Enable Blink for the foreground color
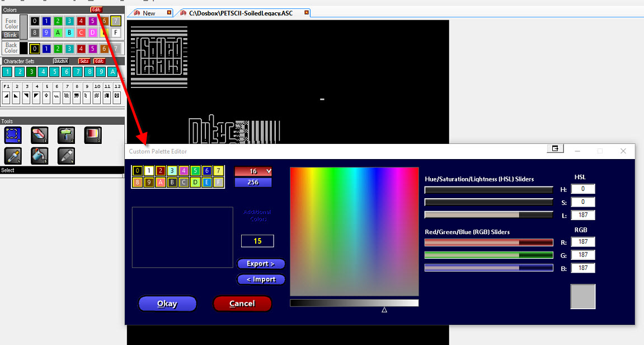The height and width of the screenshot is (345, 644). 11,35
